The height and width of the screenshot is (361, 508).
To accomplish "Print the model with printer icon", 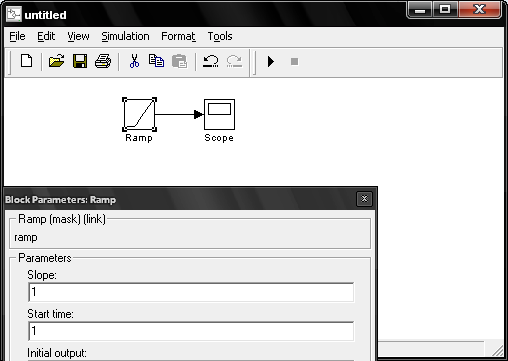I will tap(103, 61).
